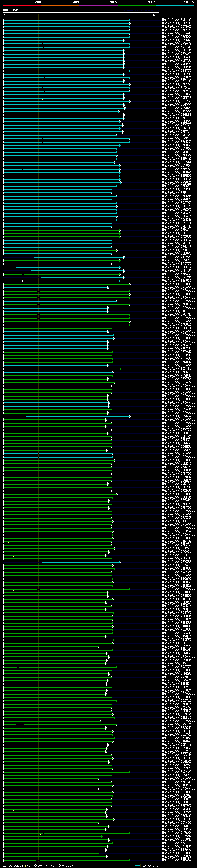
Task: Select hit label UniRef100_Q39640
Action: pyautogui.click(x=177, y=40)
